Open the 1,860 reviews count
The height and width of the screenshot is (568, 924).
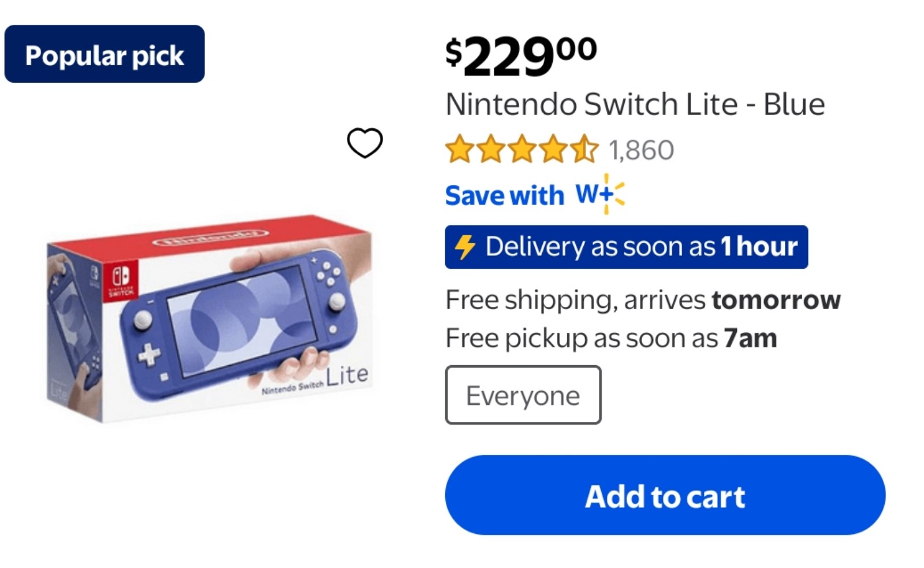[641, 150]
